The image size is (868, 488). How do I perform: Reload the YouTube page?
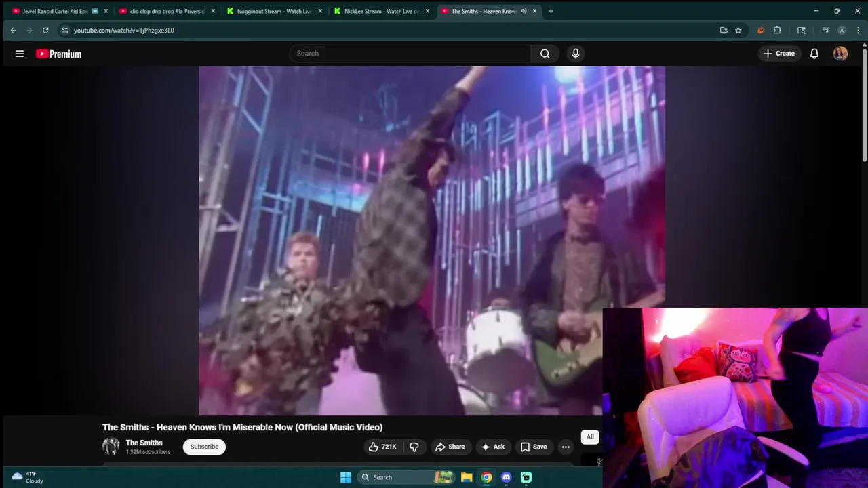(45, 30)
